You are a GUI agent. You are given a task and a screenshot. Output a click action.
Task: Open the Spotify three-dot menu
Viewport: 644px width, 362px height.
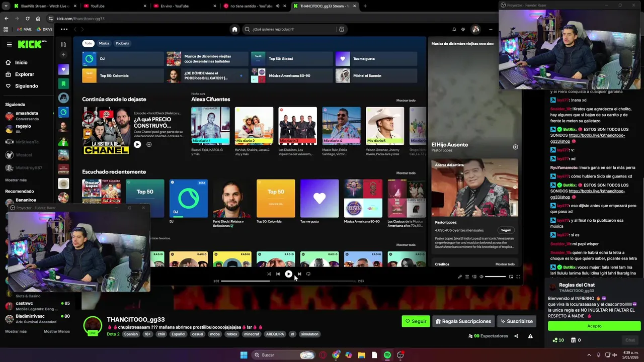(x=64, y=29)
